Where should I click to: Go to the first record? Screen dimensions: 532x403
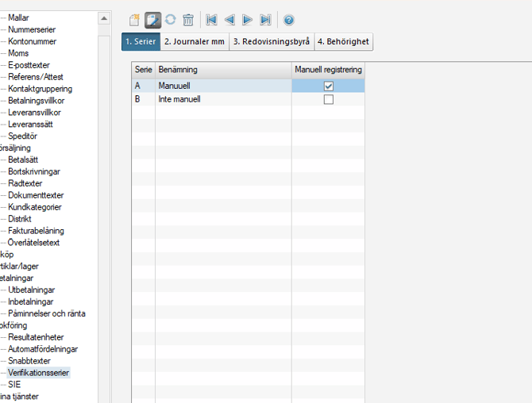[211, 20]
